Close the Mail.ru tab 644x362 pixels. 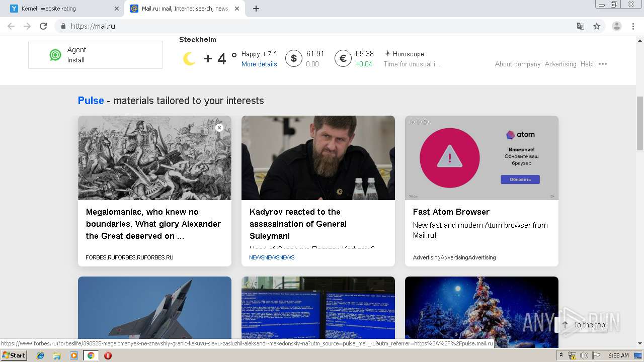click(x=237, y=9)
